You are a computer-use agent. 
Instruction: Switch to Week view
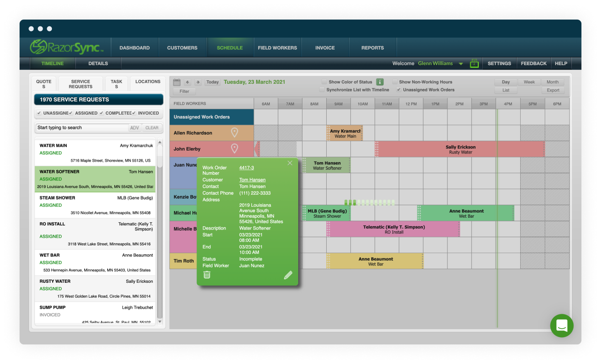[529, 82]
